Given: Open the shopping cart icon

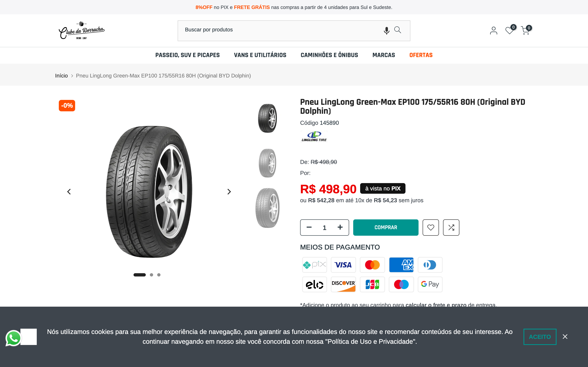Looking at the screenshot, I should coord(525,31).
